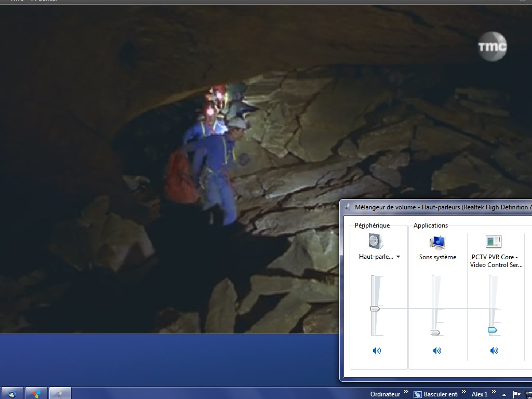Open the first taskbar button with blue icon
The height and width of the screenshot is (399, 532).
12,394
